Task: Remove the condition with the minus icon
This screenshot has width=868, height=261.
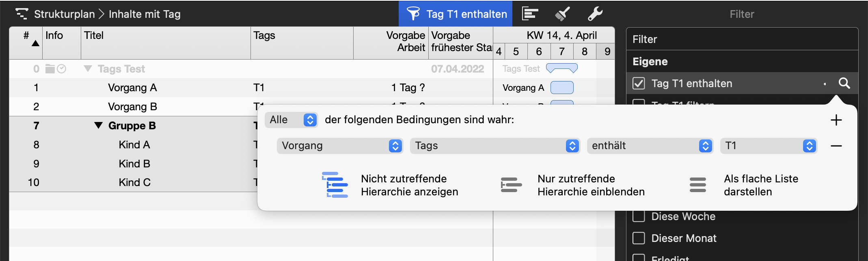Action: pyautogui.click(x=836, y=146)
